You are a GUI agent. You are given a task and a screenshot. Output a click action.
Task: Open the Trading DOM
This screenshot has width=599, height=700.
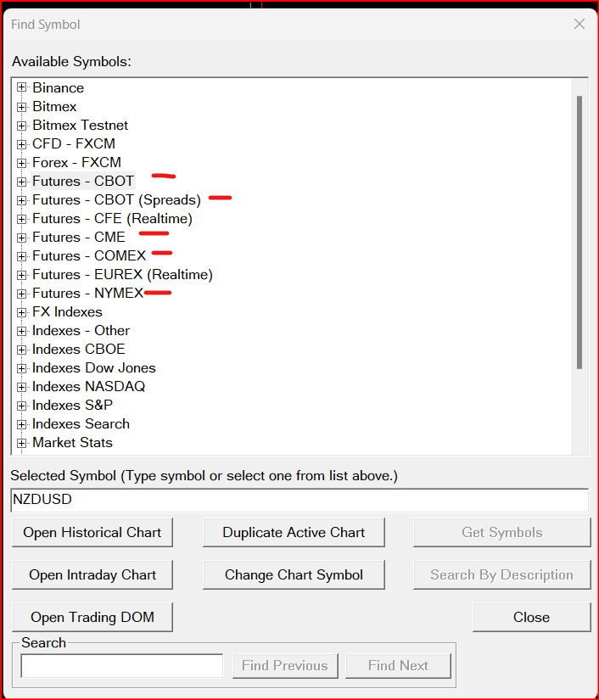[x=92, y=618]
